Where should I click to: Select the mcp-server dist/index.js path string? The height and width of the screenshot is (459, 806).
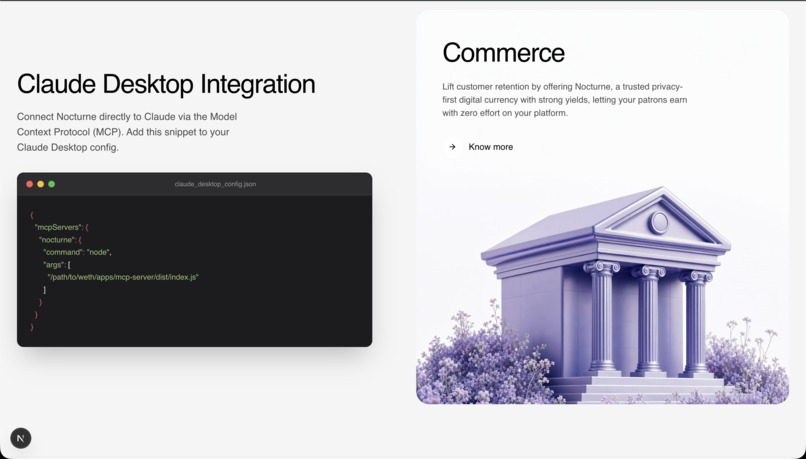[123, 277]
